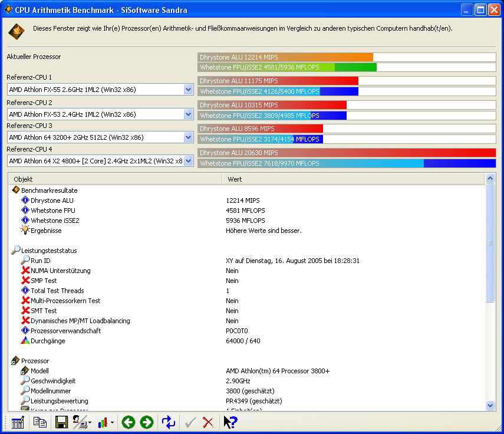This screenshot has height=434, width=504.
Task: Select the Whetstone iSSE2 result row
Action: [x=247, y=220]
